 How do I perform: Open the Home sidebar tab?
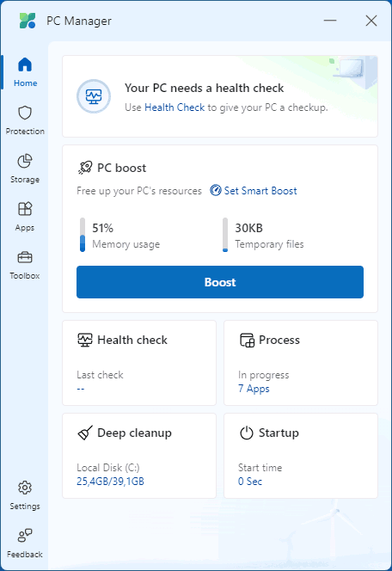click(x=25, y=72)
